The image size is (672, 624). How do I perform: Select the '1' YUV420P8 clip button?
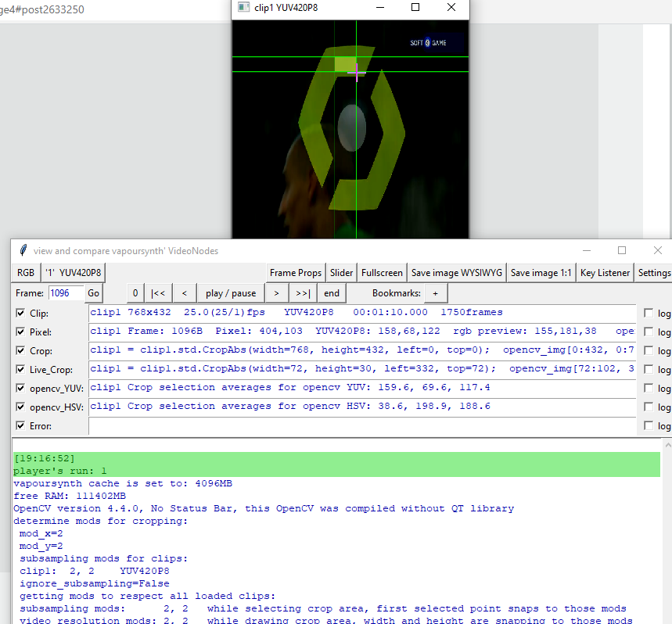[x=74, y=273]
